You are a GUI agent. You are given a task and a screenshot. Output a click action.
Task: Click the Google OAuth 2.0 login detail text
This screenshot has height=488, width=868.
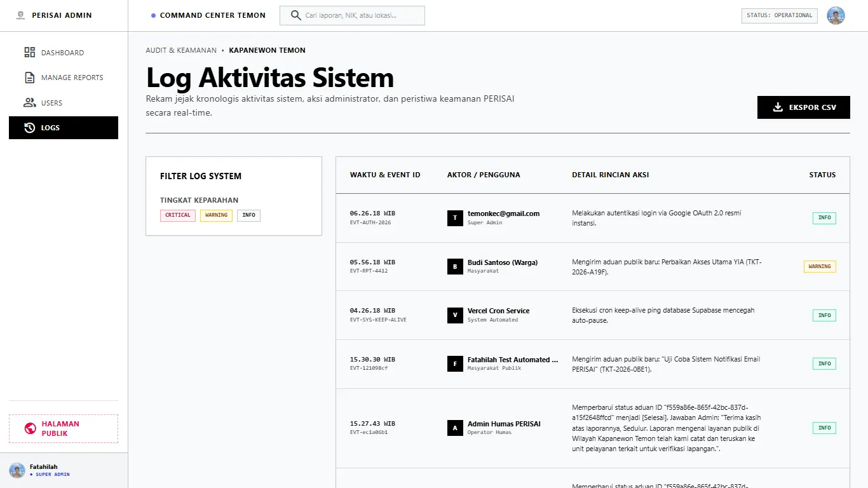(656, 218)
